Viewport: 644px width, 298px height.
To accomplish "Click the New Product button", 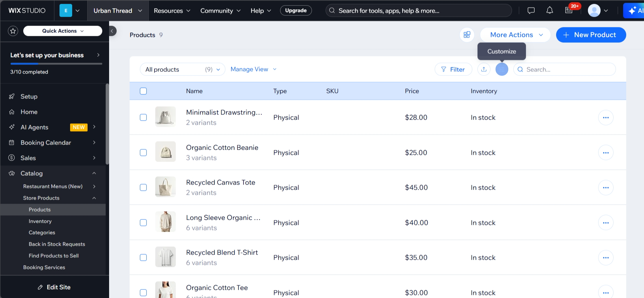I will click(x=591, y=35).
